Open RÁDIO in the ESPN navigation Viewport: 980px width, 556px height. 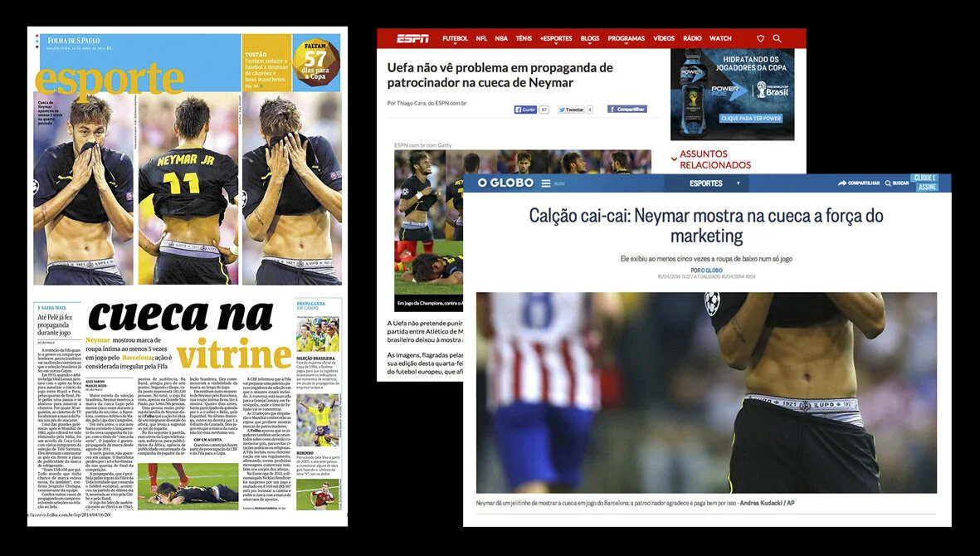click(692, 39)
